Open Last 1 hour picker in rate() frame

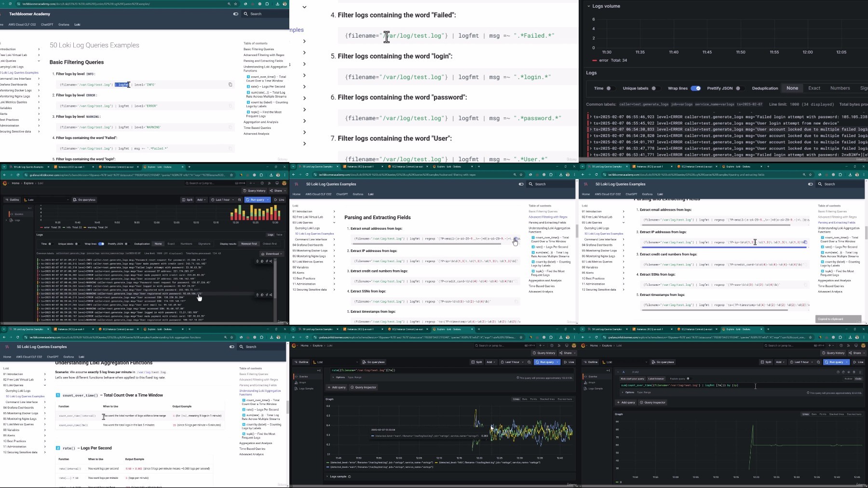click(x=512, y=362)
